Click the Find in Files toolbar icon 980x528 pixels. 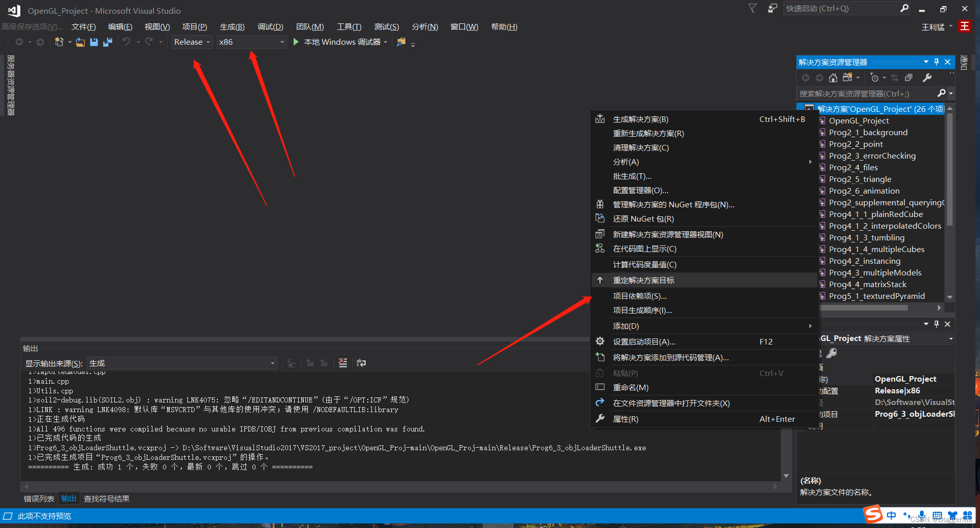point(401,42)
